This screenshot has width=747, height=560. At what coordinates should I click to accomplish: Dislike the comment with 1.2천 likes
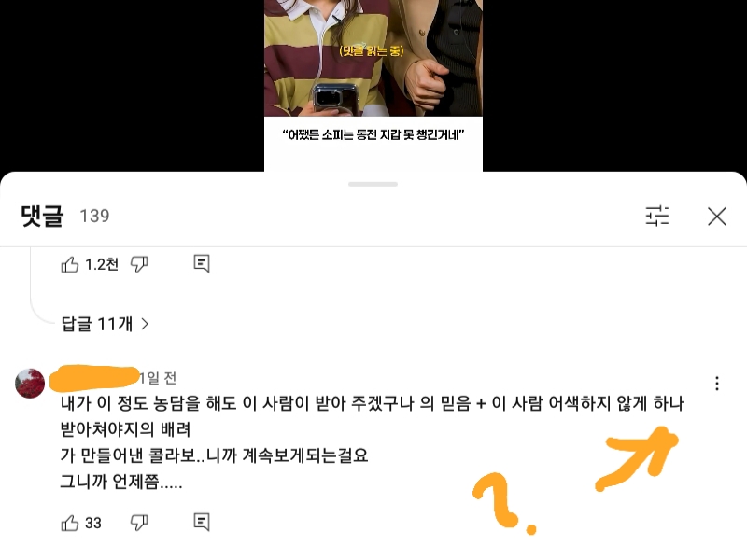(x=139, y=264)
